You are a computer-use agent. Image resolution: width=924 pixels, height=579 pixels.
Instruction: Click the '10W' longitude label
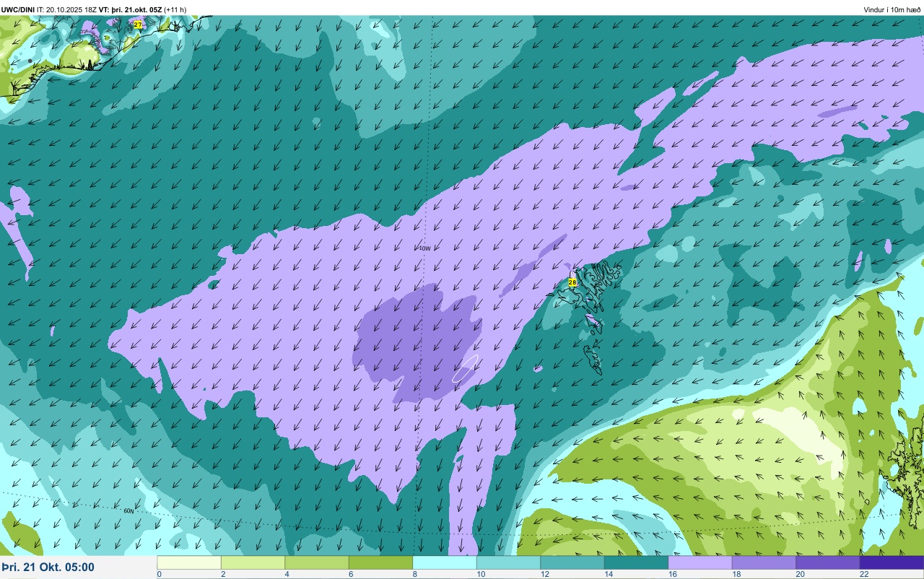[x=424, y=248]
